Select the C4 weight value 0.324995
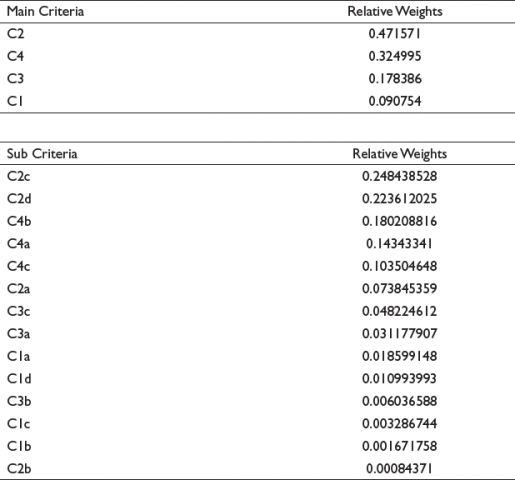The width and height of the screenshot is (515, 480). pos(395,56)
